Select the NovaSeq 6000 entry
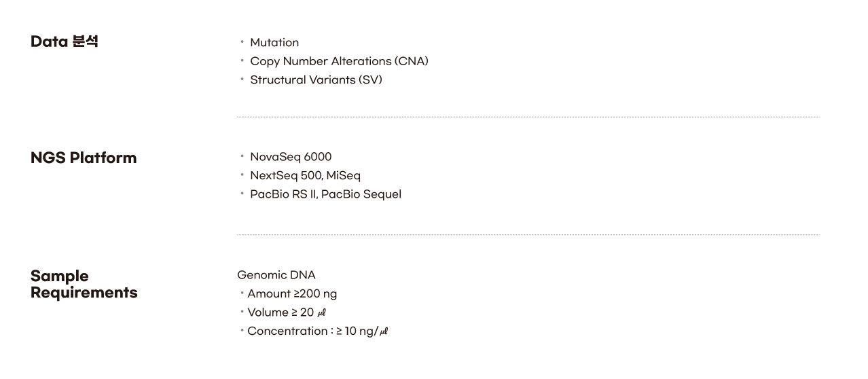The width and height of the screenshot is (868, 379). [291, 157]
